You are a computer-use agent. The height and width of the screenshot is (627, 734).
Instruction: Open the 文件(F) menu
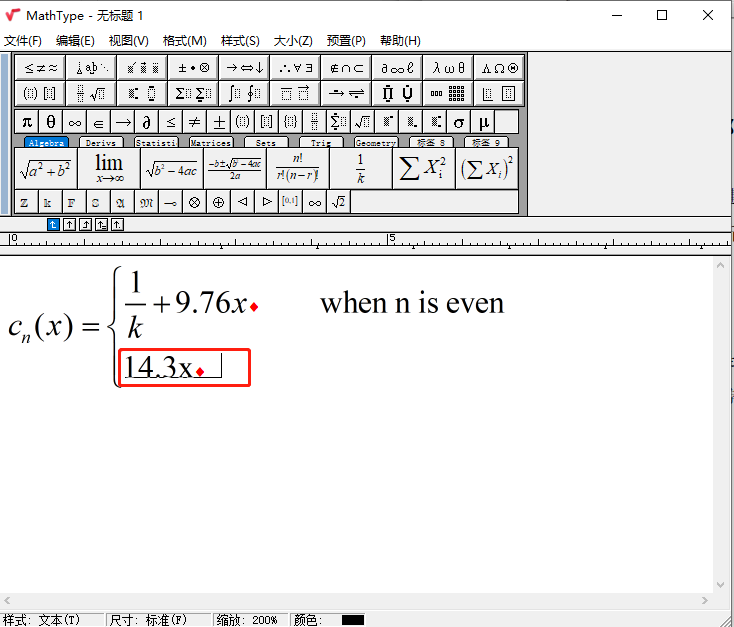[22, 41]
